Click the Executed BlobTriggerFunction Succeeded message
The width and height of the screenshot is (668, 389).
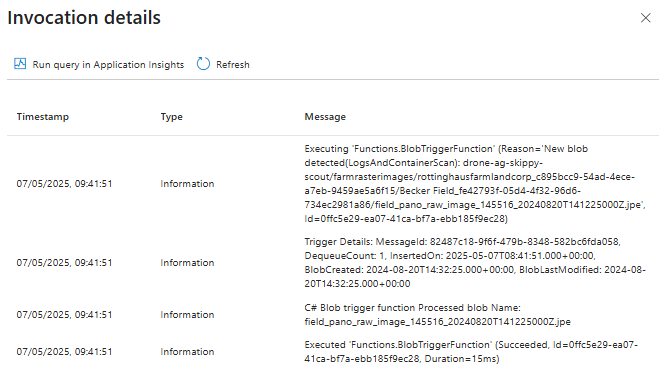coord(471,352)
